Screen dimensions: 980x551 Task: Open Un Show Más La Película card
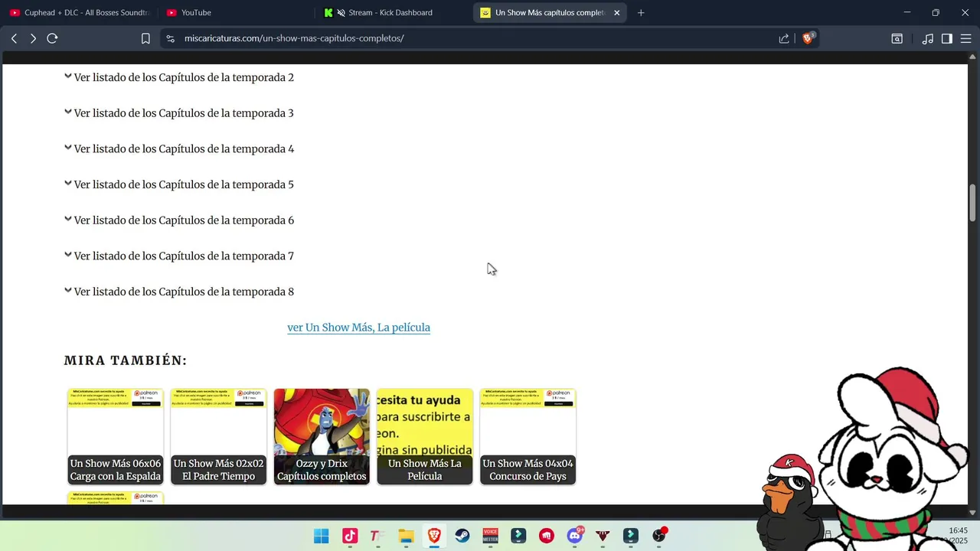(x=425, y=436)
